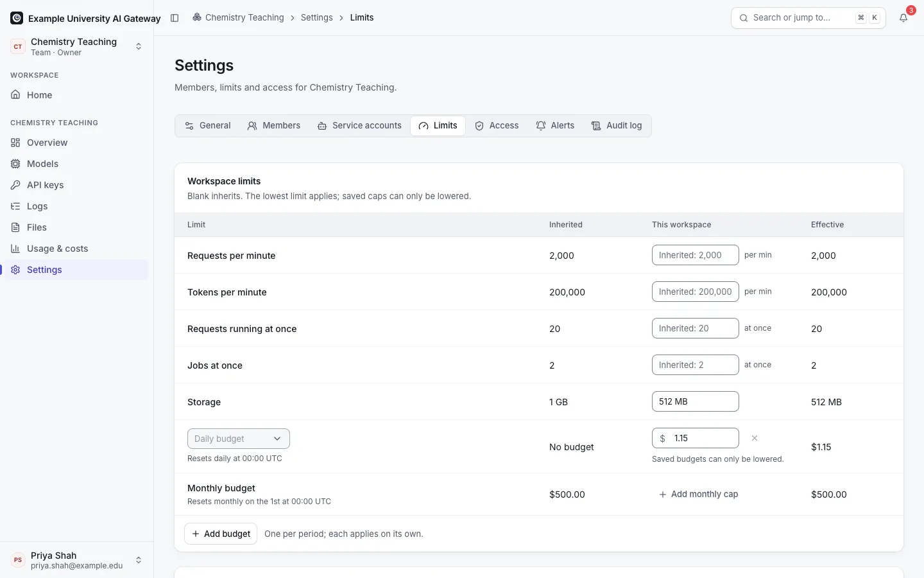Screen dimensions: 924x578
Task: Open the Service accounts tab
Action: coord(359,126)
